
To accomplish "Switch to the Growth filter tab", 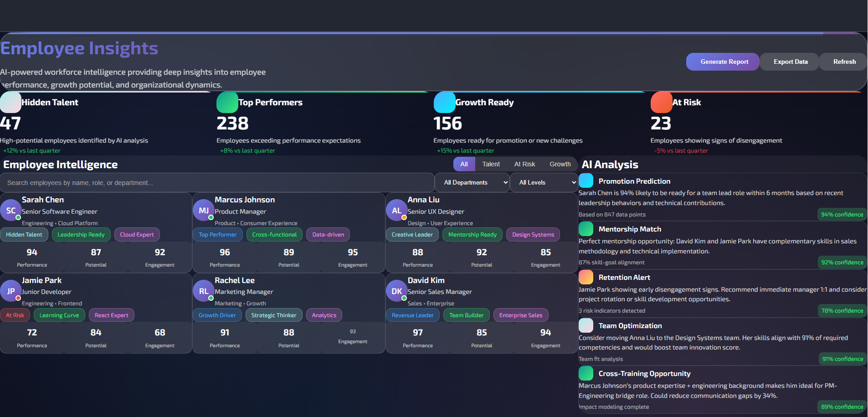I will coord(560,164).
